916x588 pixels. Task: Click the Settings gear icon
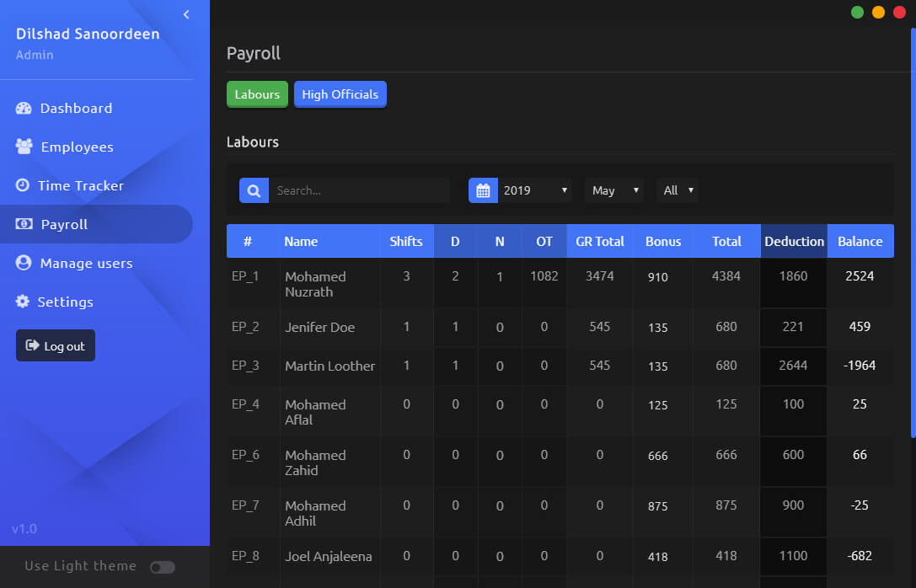pos(23,302)
